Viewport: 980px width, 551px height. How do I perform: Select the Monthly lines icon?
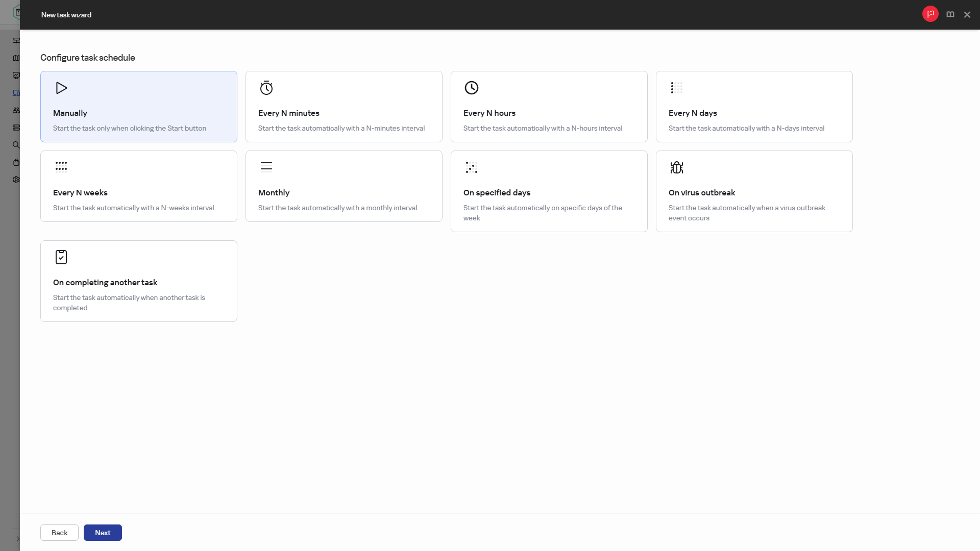tap(266, 167)
